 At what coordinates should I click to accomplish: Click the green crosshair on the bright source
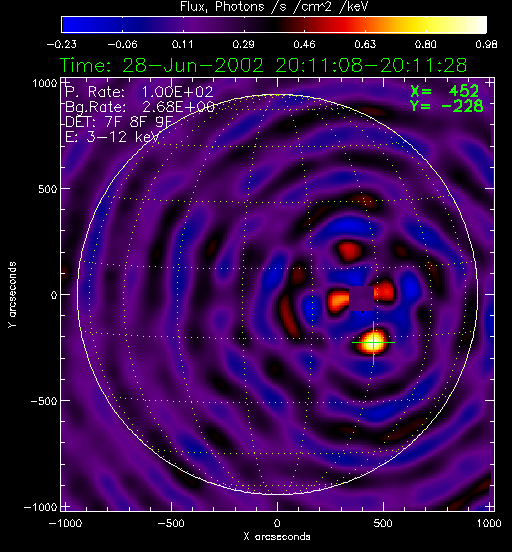(373, 343)
